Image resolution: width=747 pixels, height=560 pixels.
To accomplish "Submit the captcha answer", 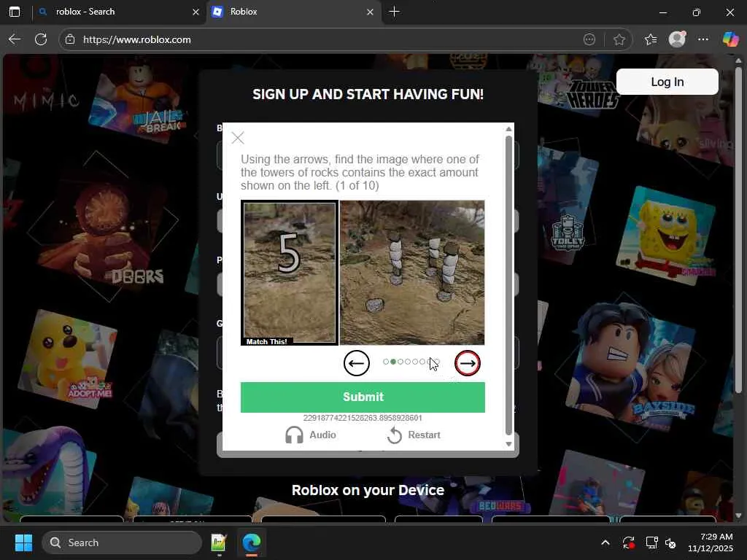I will pos(363,397).
